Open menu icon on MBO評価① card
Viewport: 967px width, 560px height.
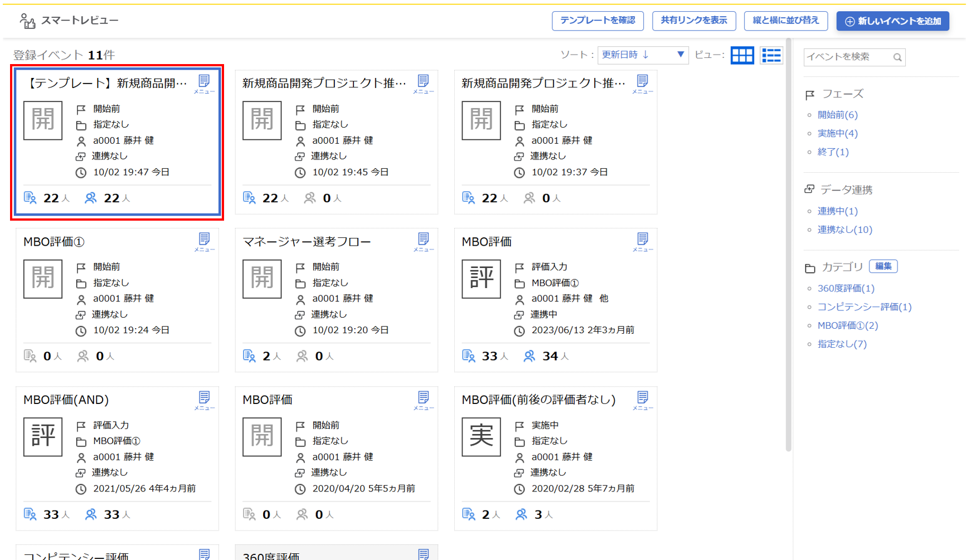[x=204, y=241]
